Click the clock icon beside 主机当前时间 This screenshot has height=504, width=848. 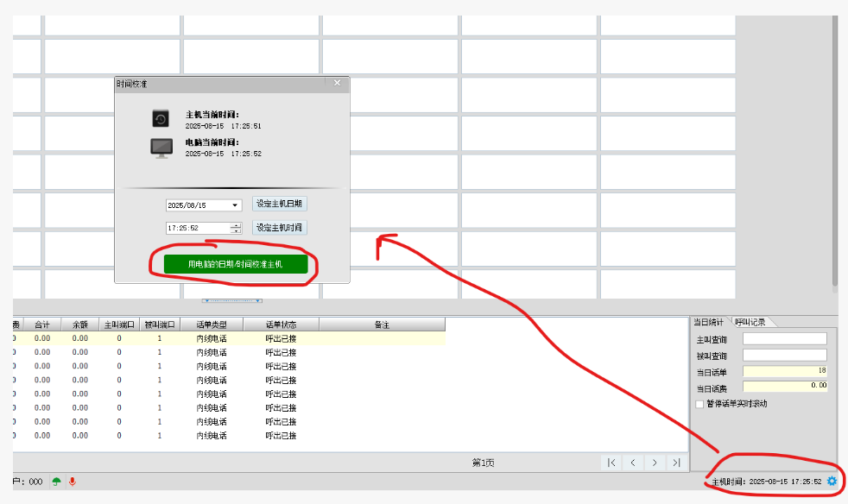[x=161, y=119]
